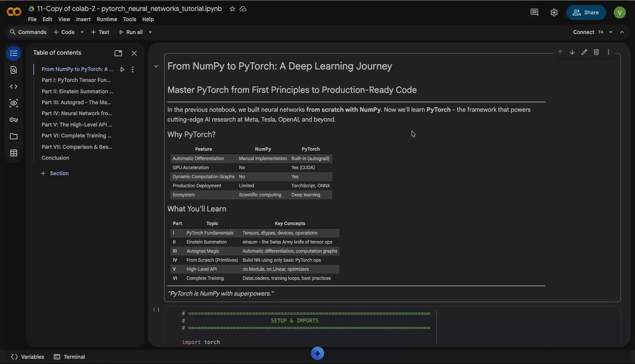The image size is (635, 364).
Task: Click the 'Why PyTorch?' heading
Action: pos(191,134)
